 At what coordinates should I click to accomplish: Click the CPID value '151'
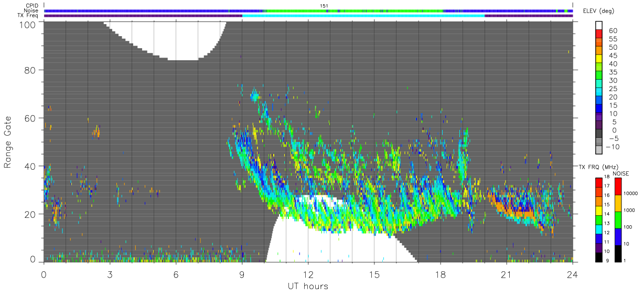click(324, 6)
